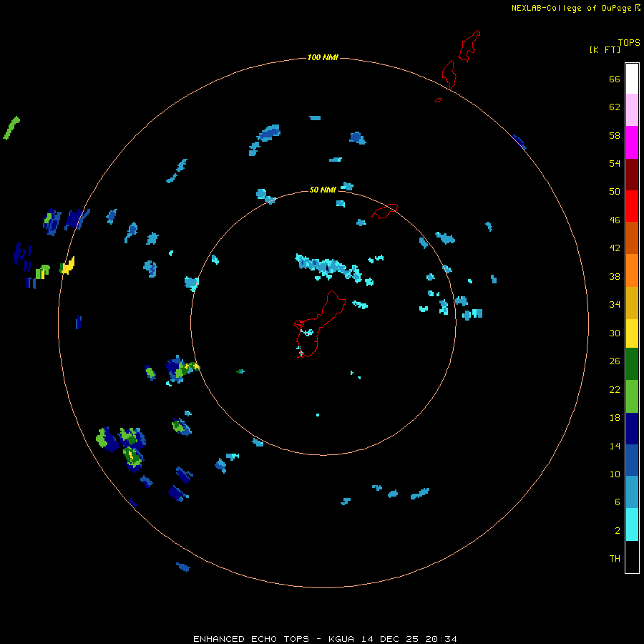Click the cyan 10 kft legend swatch
The width and height of the screenshot is (644, 644).
(x=632, y=525)
